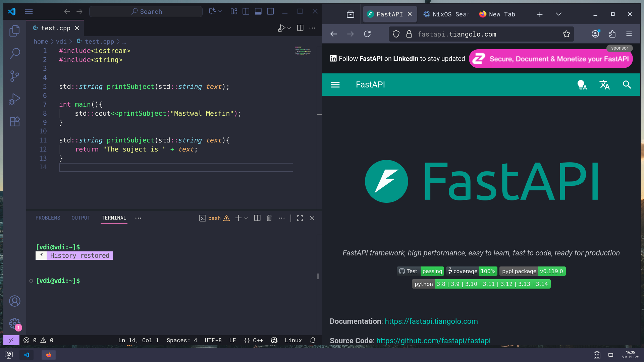Click the VS Code command center Search box

pyautogui.click(x=146, y=11)
